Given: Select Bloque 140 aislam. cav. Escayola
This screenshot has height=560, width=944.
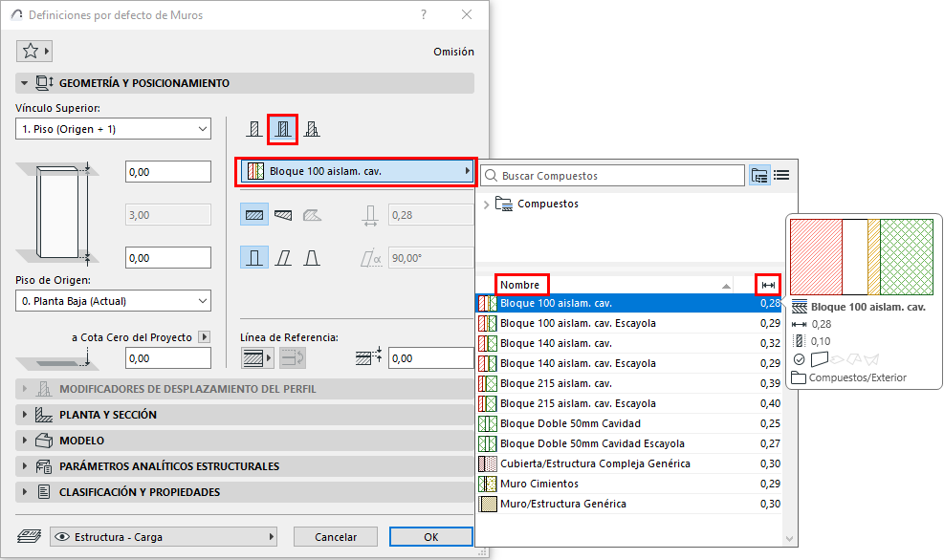Looking at the screenshot, I should coord(629,363).
